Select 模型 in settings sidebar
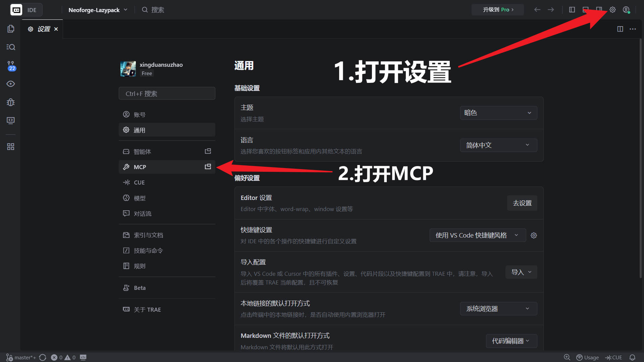 coord(167,198)
